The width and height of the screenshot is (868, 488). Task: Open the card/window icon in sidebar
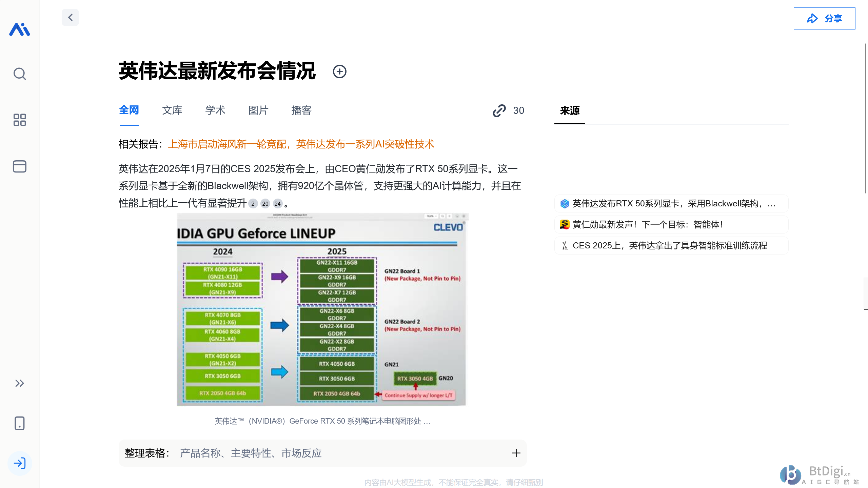coord(20,166)
